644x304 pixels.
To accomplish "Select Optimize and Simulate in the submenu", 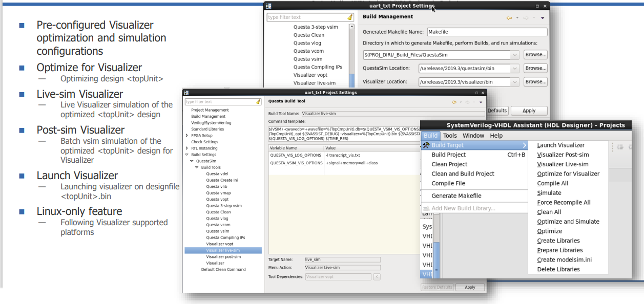I will [x=568, y=222].
